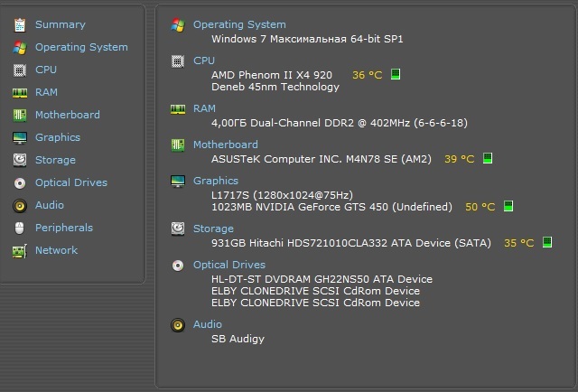Click the Storage drive icon in sidebar
The height and width of the screenshot is (392, 578).
point(19,160)
